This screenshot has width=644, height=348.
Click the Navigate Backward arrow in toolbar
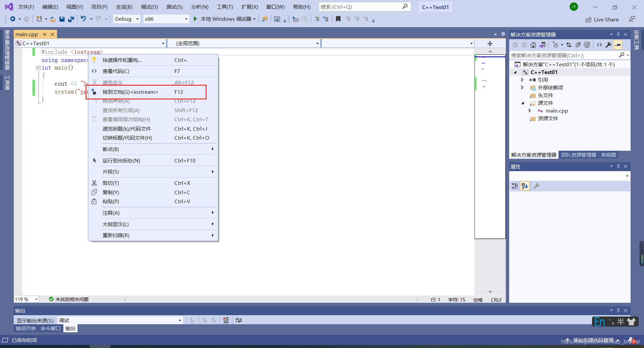pos(13,19)
